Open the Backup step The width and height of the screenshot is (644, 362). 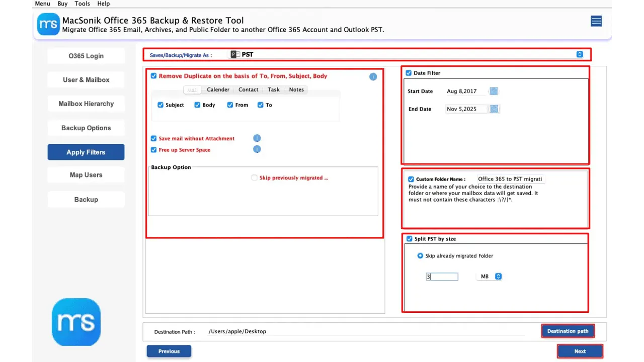[x=86, y=200]
